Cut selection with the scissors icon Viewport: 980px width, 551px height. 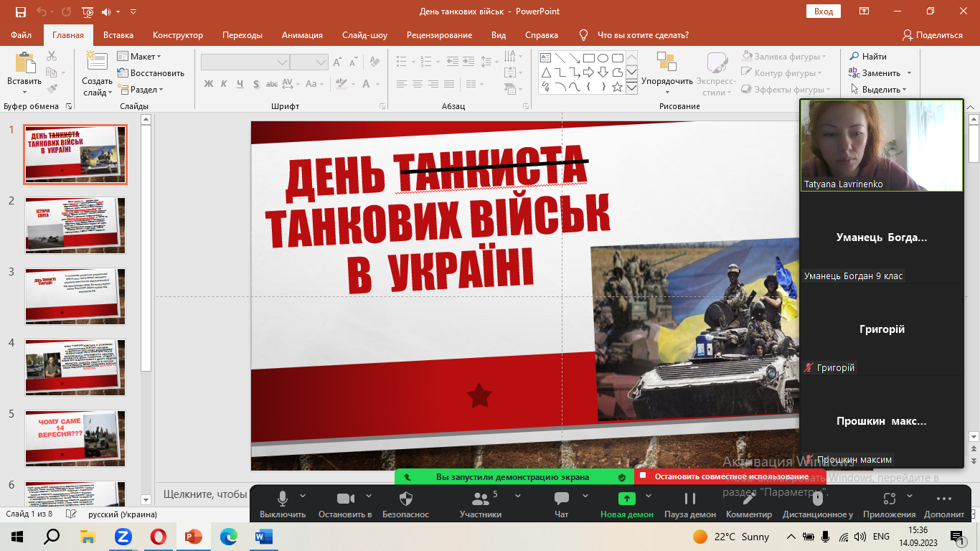coord(52,56)
